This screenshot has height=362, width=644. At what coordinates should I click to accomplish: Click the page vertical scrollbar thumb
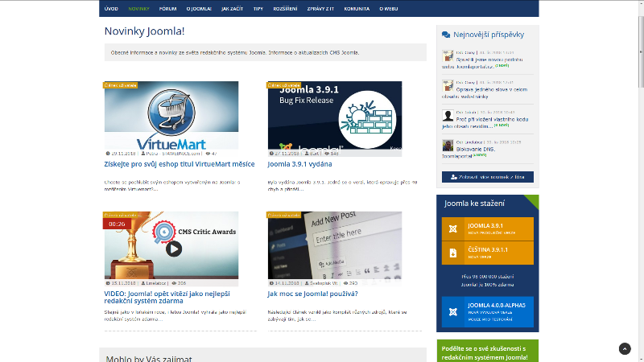(641, 51)
